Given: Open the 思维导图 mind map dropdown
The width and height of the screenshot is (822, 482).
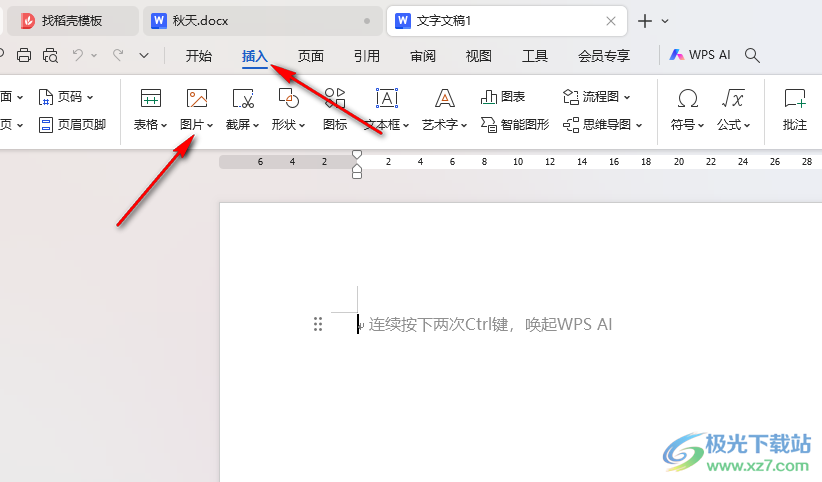Looking at the screenshot, I should 602,125.
